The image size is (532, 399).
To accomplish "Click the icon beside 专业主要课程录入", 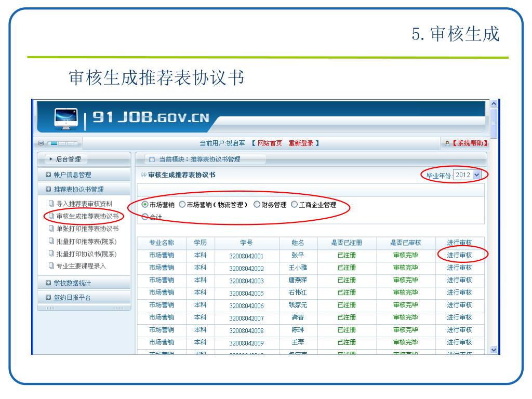I will (51, 266).
